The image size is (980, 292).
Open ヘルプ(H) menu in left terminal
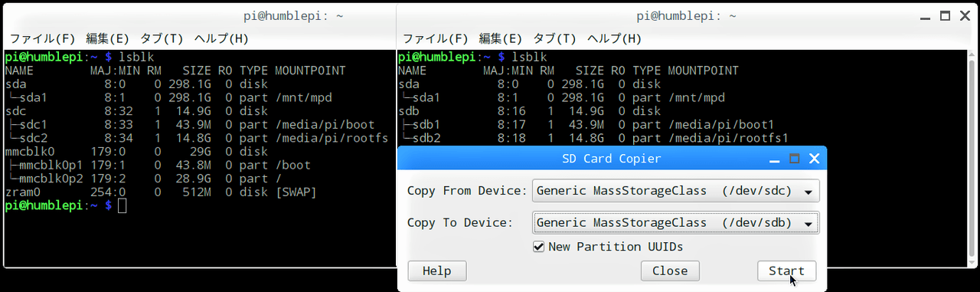point(221,38)
